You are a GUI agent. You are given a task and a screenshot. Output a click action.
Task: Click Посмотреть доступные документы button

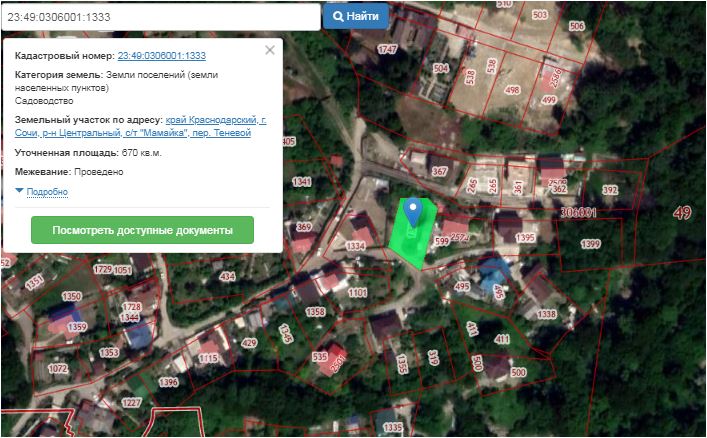142,230
